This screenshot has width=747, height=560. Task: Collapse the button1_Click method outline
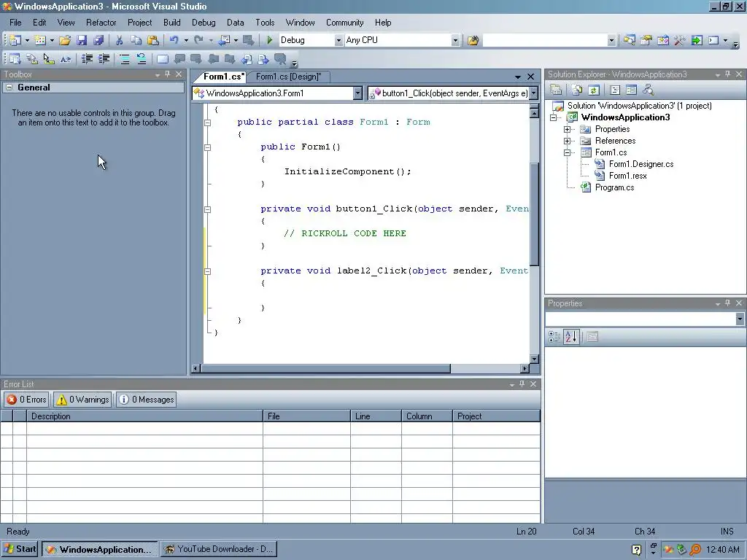click(208, 209)
